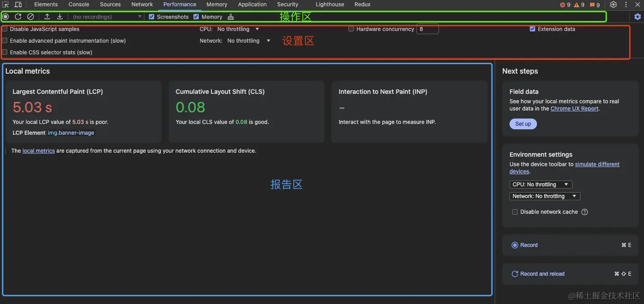Open Network No throttling dropdown in settings

249,40
